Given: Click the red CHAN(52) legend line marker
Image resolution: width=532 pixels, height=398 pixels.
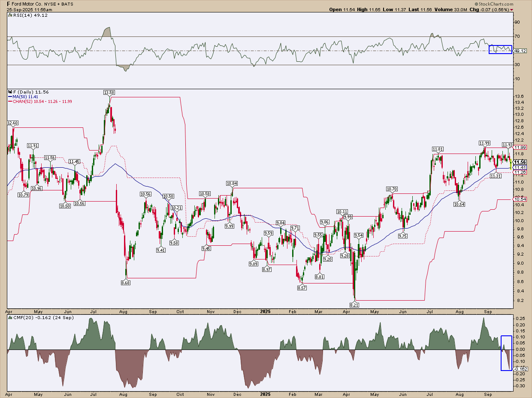Looking at the screenshot, I should tap(9, 102).
